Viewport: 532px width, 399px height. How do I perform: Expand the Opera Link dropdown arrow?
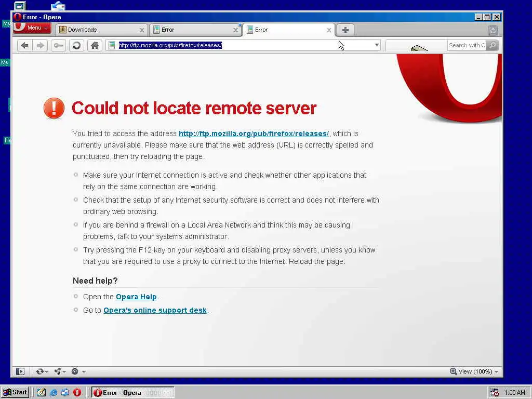46,372
